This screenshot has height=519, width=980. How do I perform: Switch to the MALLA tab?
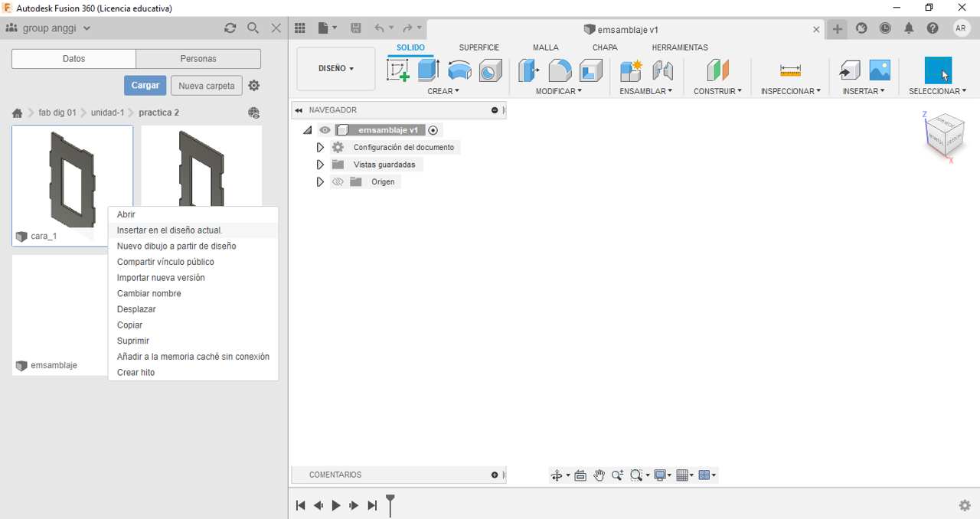pyautogui.click(x=546, y=47)
